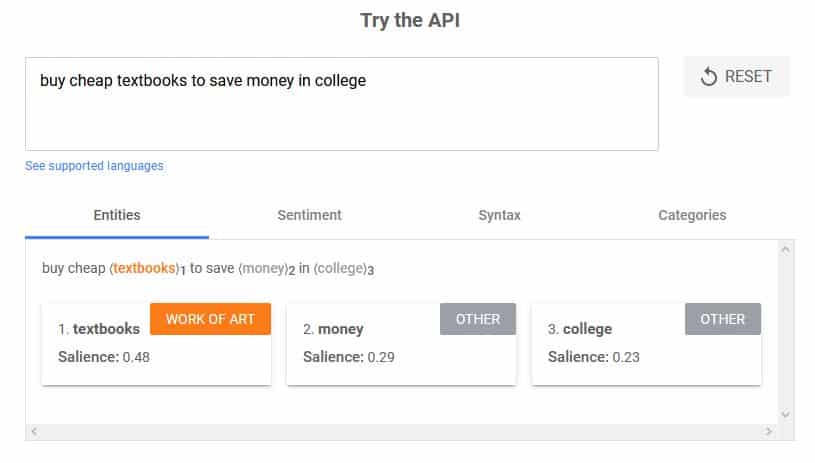Viewport: 815px width, 463px height.
Task: Click the scroll left arrow at panel bottom
Action: click(33, 431)
